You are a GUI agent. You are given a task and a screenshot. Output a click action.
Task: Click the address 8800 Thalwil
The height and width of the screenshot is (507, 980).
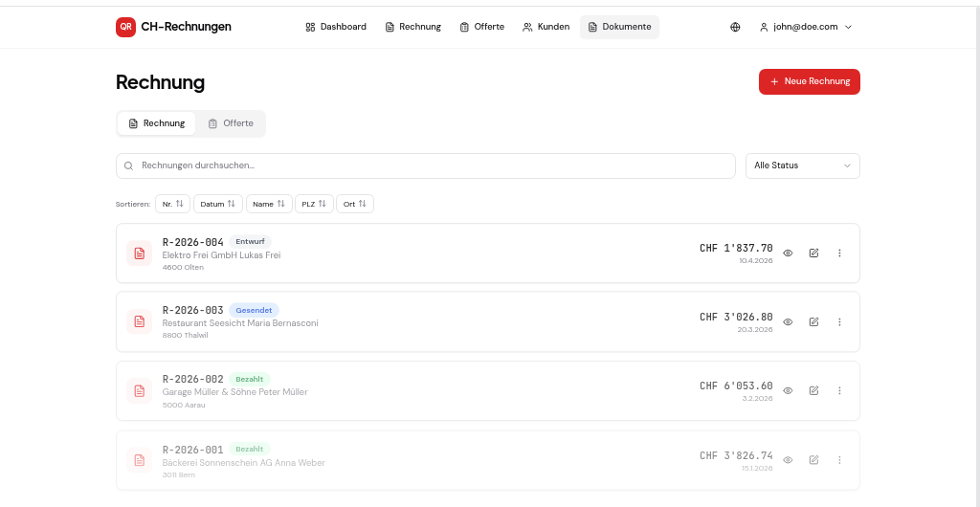pyautogui.click(x=185, y=336)
